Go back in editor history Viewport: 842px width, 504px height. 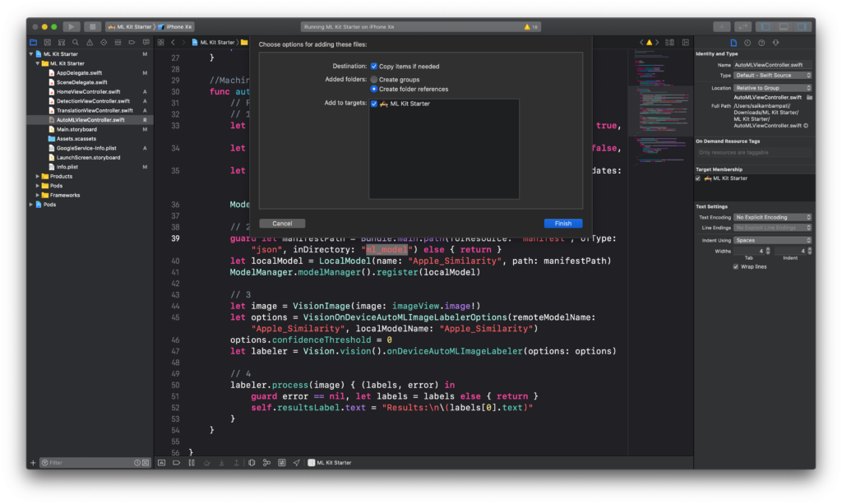click(x=173, y=43)
